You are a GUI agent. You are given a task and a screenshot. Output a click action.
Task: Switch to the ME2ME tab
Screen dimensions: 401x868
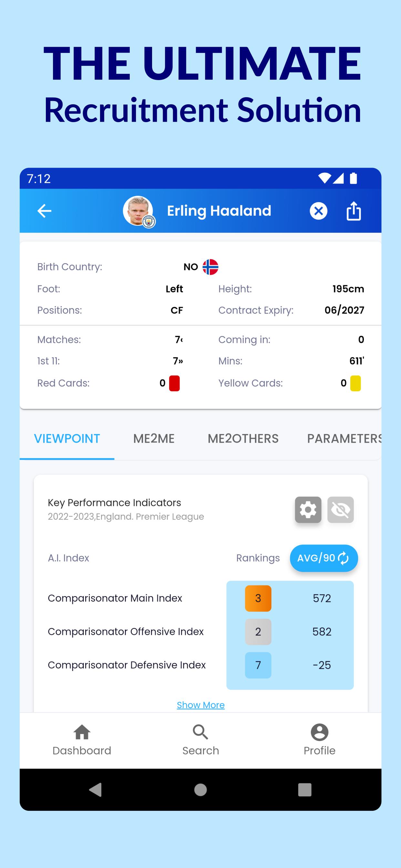[x=154, y=439]
